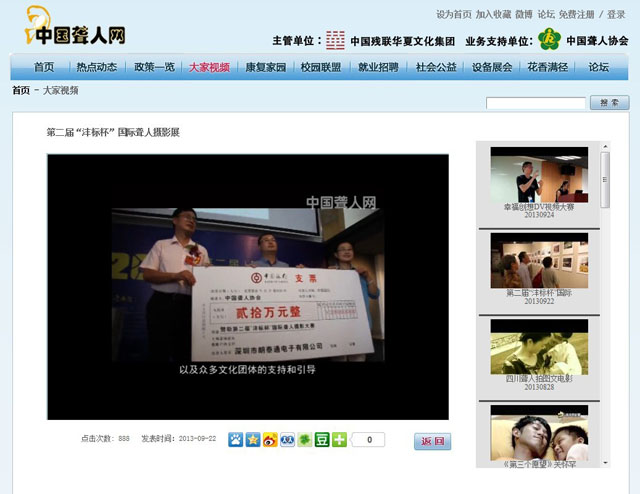Share via Renren icon

(x=287, y=440)
